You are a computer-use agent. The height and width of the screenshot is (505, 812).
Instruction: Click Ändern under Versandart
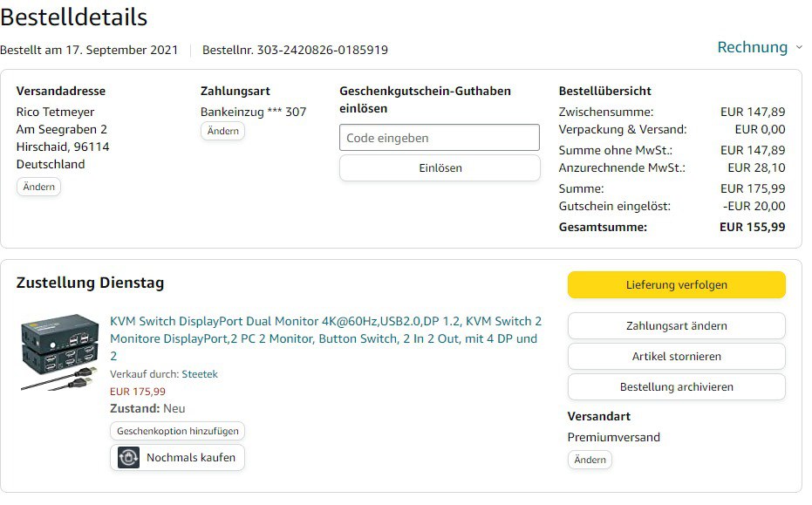[590, 460]
